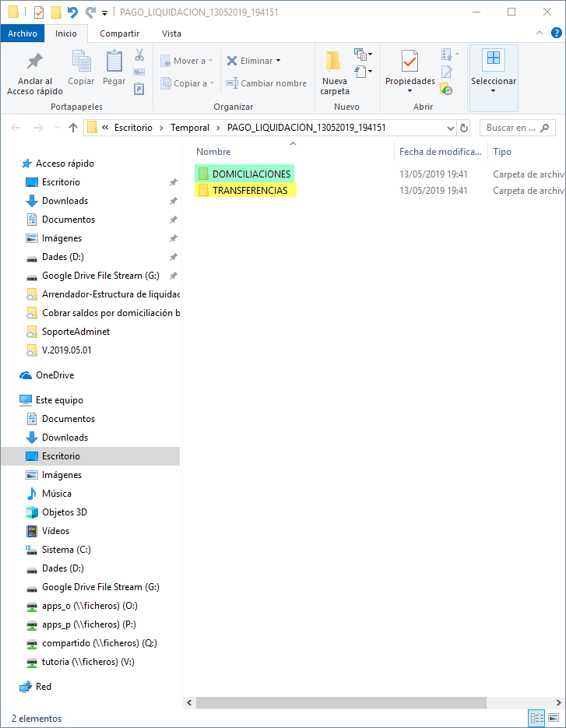Open recent locations dropdown next to Forward
The width and height of the screenshot is (566, 728).
click(x=57, y=128)
